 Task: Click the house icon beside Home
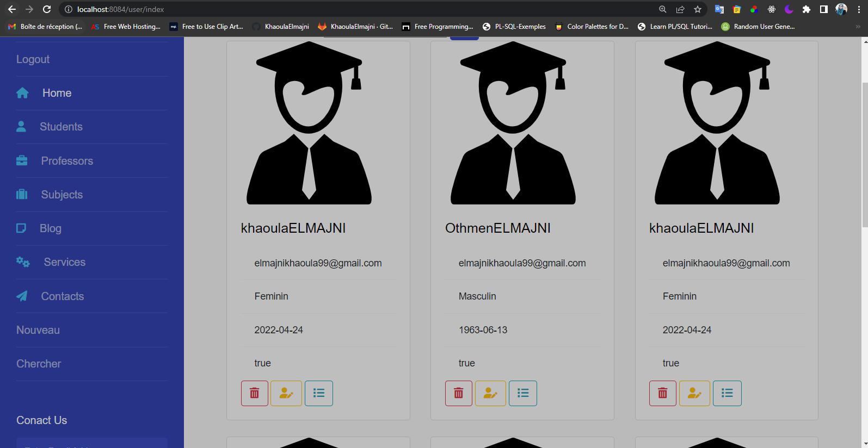tap(22, 93)
